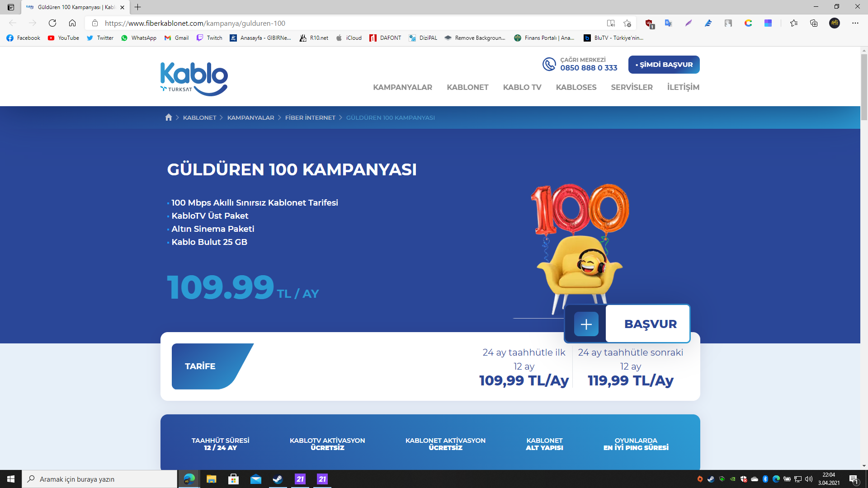Open the Gmail bookmark
Viewport: 868px width, 488px height.
tap(177, 38)
